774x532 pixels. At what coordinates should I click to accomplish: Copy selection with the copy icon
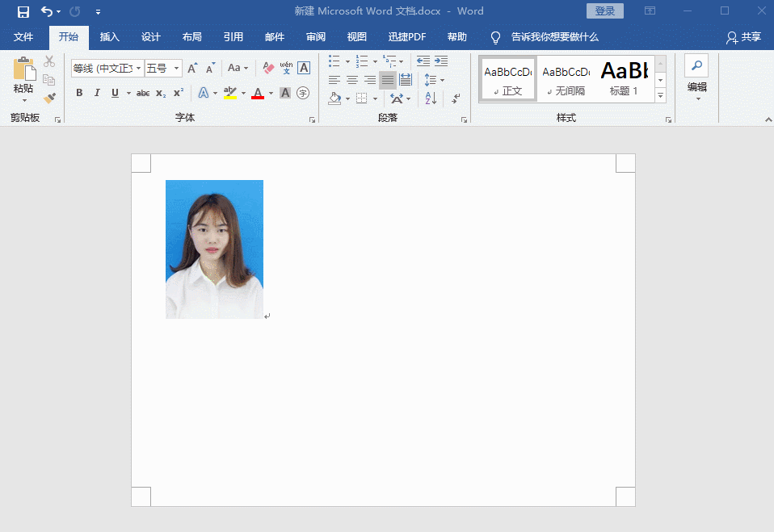[x=48, y=79]
